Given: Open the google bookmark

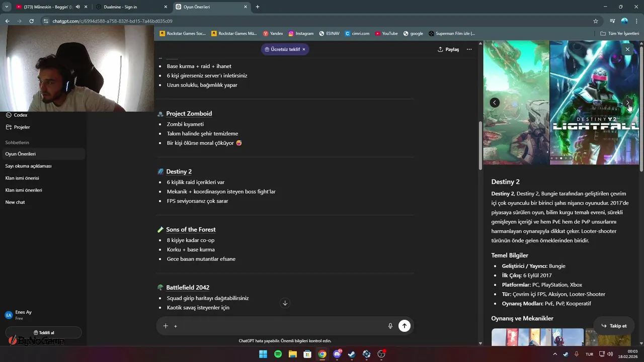Looking at the screenshot, I should point(413,34).
